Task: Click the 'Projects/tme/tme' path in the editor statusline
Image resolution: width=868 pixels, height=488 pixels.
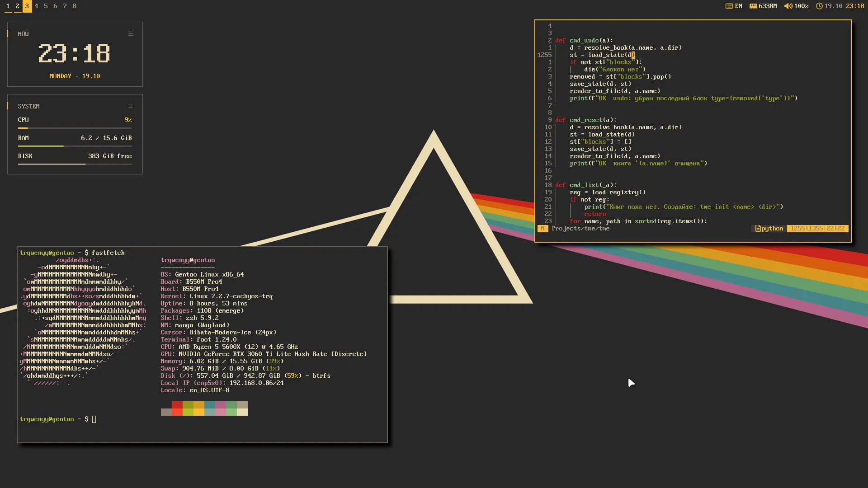Action: (580, 229)
